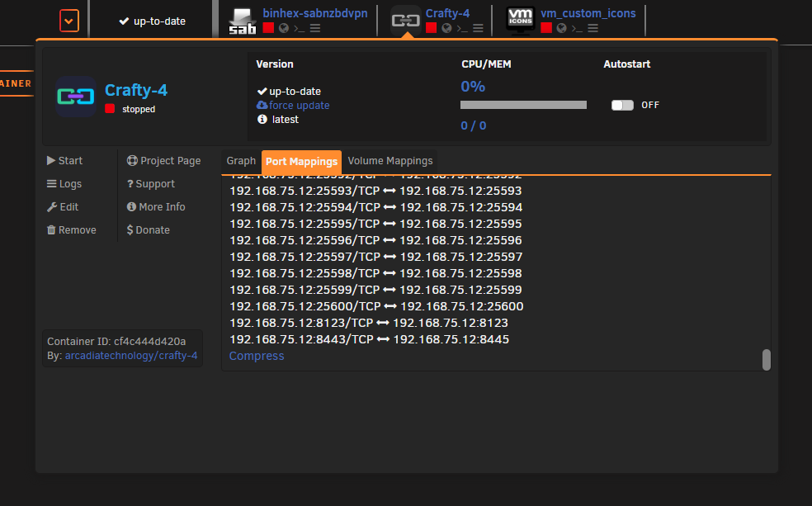Viewport: 812px width, 506px height.
Task: Open console terminal icon for vm_custom_icons
Action: click(x=577, y=29)
